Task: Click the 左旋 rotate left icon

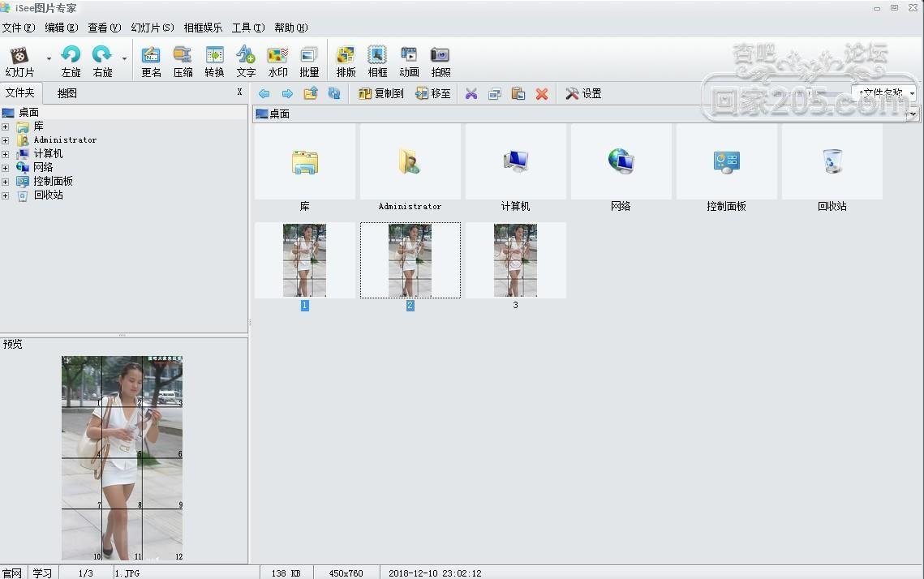Action: tap(71, 60)
